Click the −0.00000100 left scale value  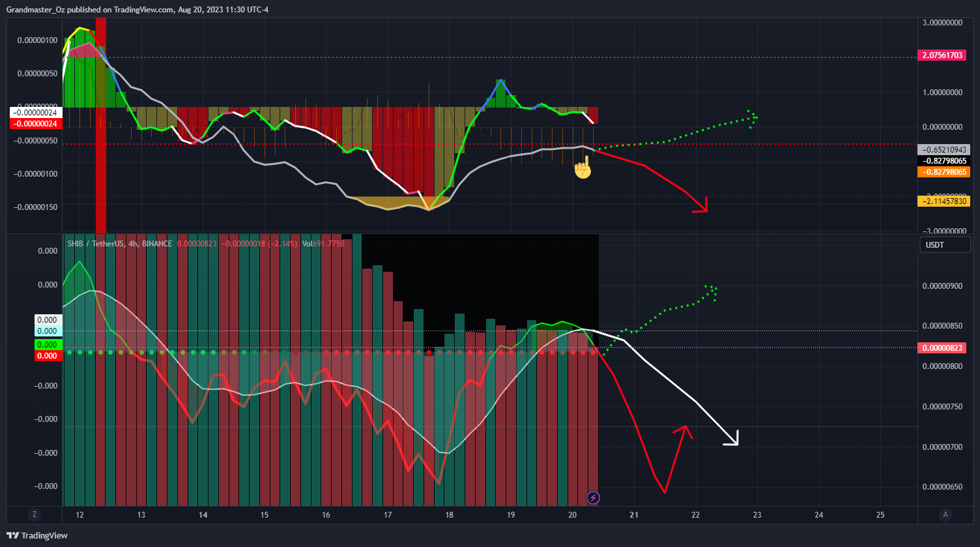click(x=36, y=174)
